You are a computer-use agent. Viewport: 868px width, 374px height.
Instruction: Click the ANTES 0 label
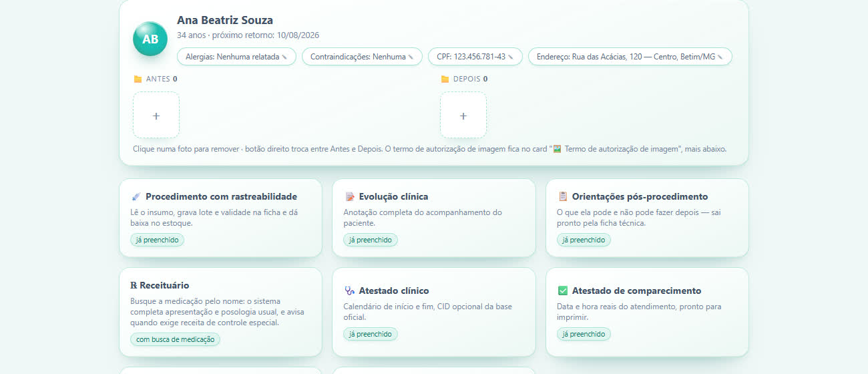162,79
